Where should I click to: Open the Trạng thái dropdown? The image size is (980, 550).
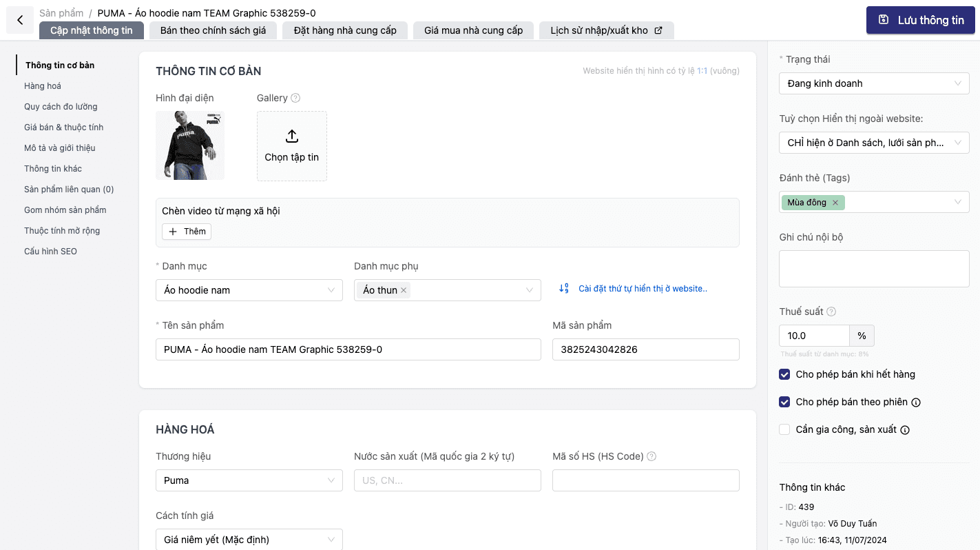(x=874, y=83)
